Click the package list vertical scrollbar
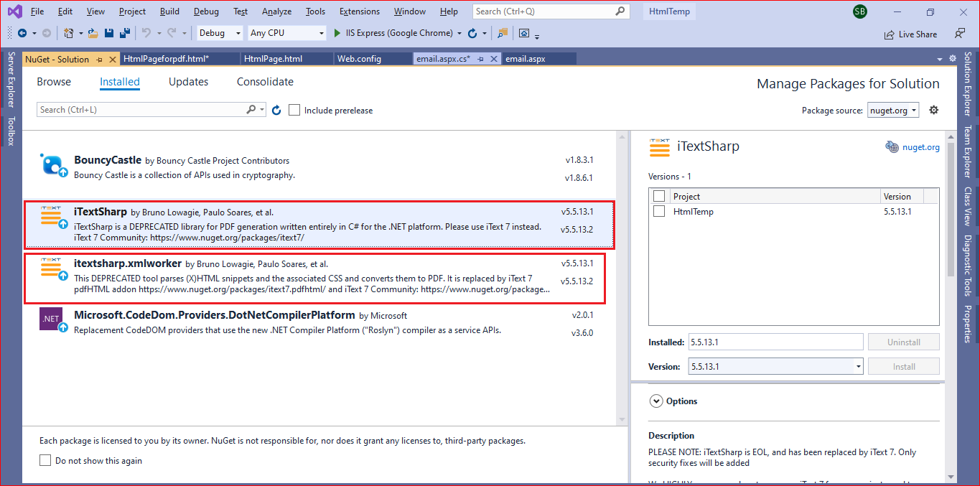Viewport: 980px width, 486px height. point(622,277)
